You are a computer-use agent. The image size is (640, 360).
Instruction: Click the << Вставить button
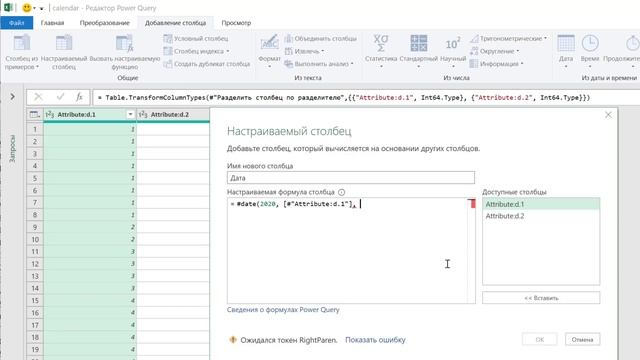tap(541, 298)
